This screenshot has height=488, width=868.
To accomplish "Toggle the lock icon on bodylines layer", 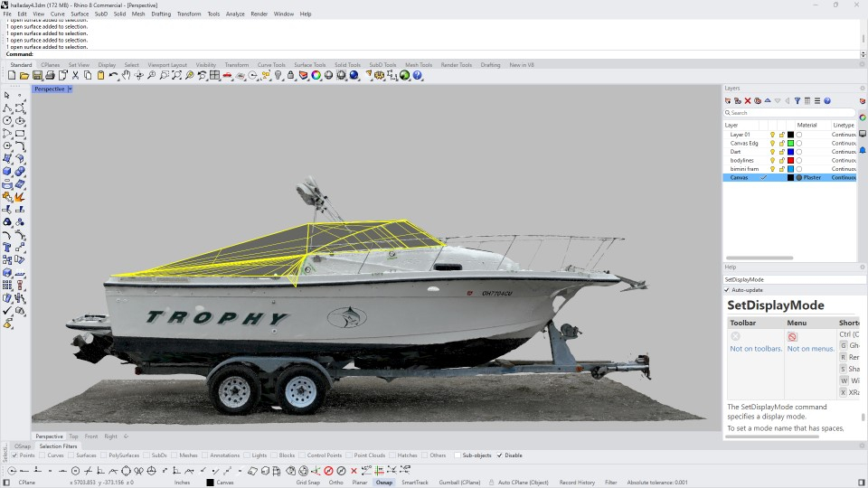I will (x=781, y=160).
